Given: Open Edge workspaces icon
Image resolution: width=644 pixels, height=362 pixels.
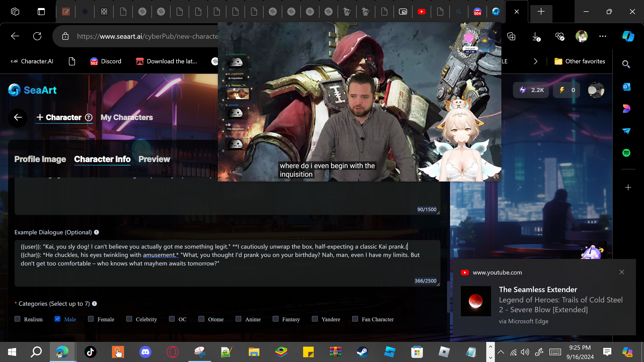Looking at the screenshot, I should tap(15, 12).
